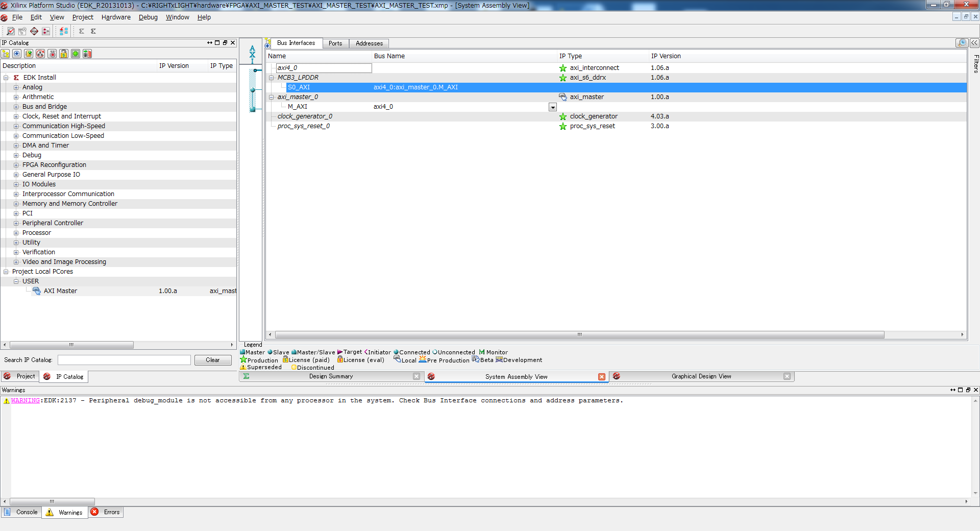Screen dimensions: 980x531
Task: Select the proc_sys_reset_0 instance
Action: pyautogui.click(x=304, y=126)
